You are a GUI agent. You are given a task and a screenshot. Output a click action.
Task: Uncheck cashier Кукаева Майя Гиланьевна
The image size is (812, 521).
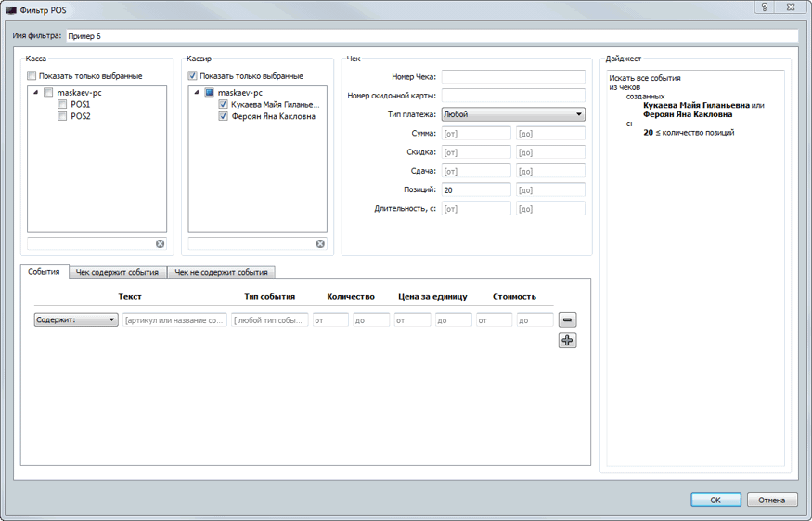[x=223, y=105]
